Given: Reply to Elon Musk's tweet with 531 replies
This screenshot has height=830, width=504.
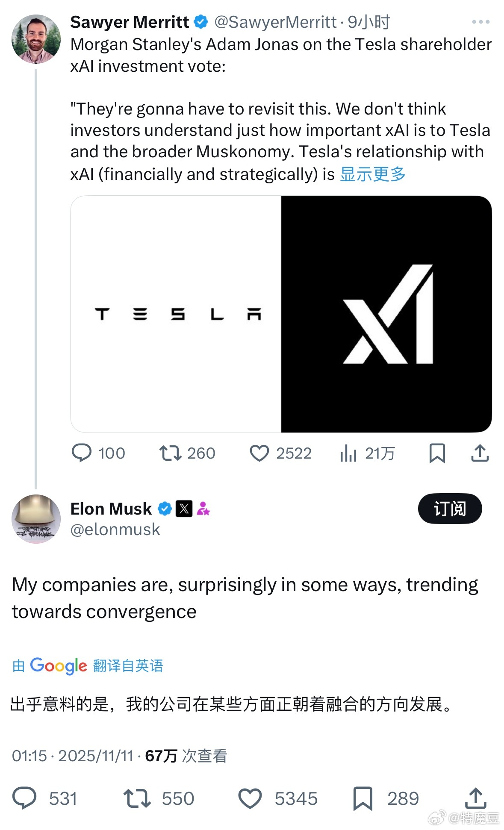Looking at the screenshot, I should click(x=24, y=798).
